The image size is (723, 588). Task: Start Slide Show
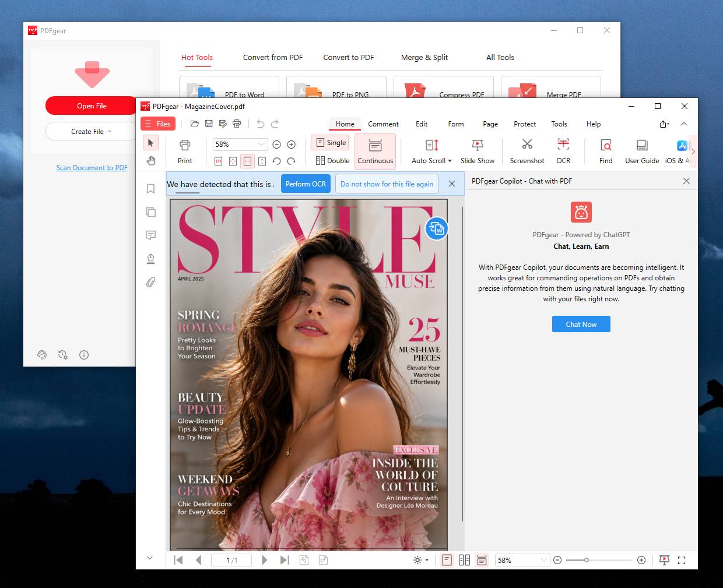(477, 152)
